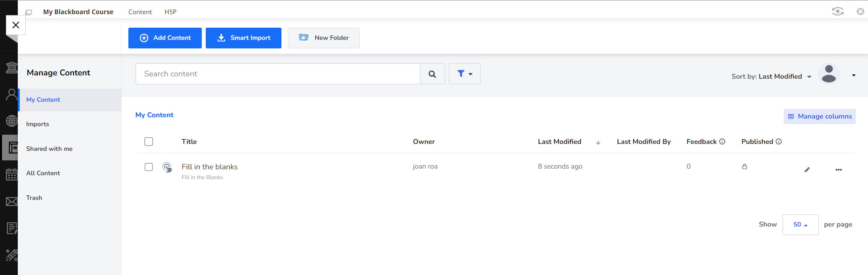
Task: Open the Grades sidebar icon
Action: tap(12, 228)
